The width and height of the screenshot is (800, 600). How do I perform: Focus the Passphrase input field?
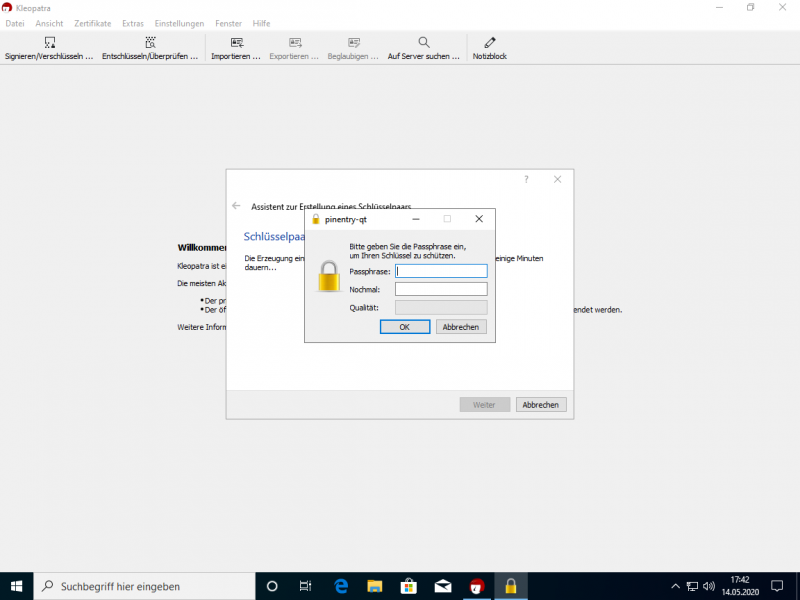(441, 271)
